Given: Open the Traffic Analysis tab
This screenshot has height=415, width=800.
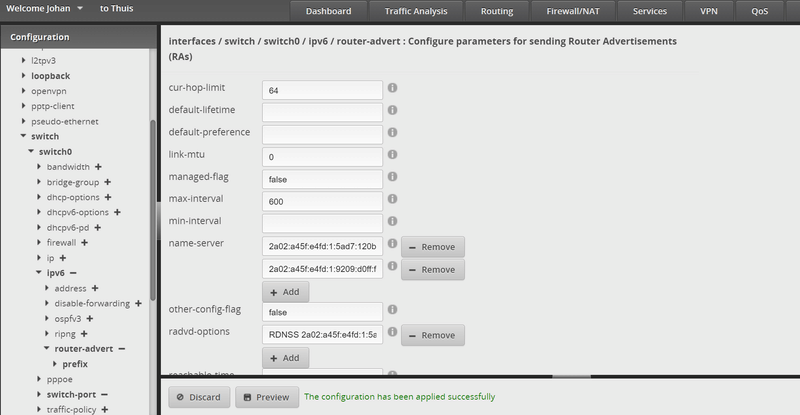Looking at the screenshot, I should (x=417, y=12).
